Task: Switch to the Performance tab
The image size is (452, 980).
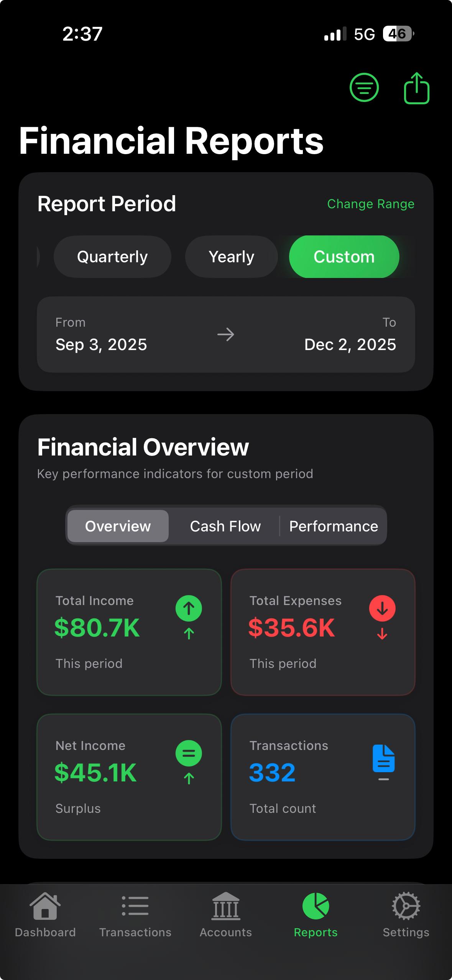Action: (x=333, y=526)
